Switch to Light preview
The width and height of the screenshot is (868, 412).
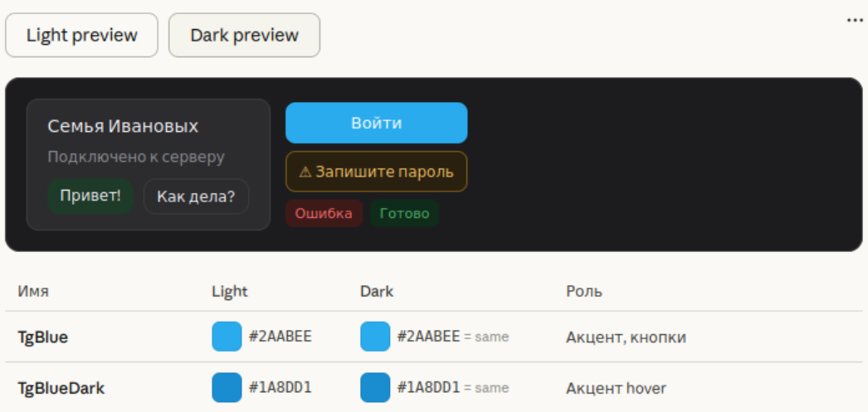pyautogui.click(x=82, y=36)
